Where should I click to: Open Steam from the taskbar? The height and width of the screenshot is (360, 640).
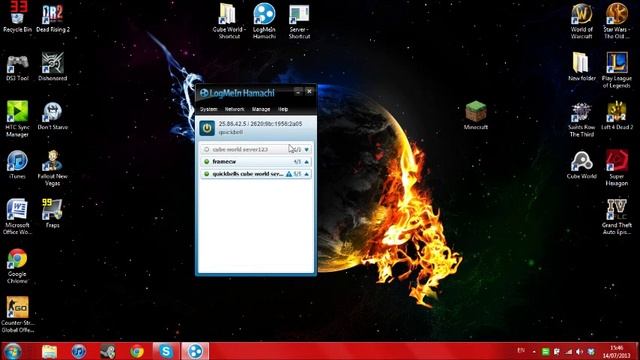(x=108, y=351)
